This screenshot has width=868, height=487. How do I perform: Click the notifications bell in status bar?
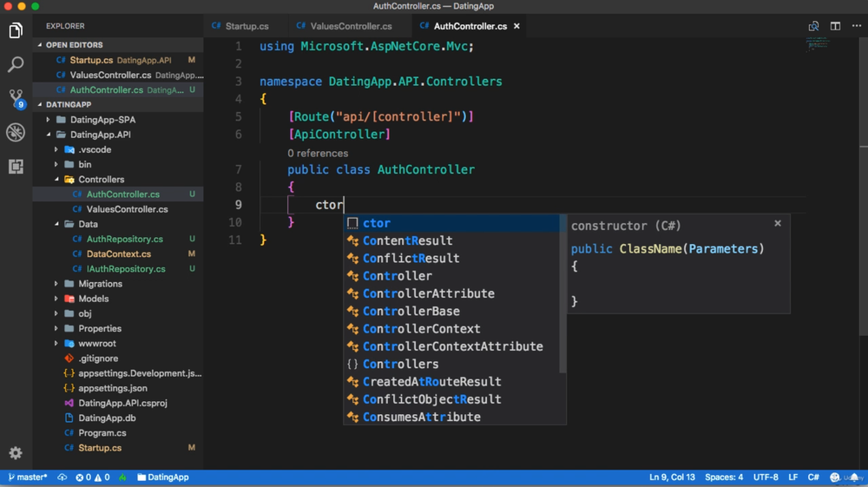click(x=855, y=477)
